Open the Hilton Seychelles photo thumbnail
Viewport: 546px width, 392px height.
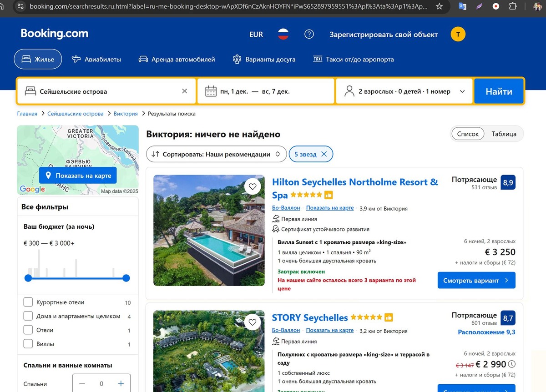[209, 230]
